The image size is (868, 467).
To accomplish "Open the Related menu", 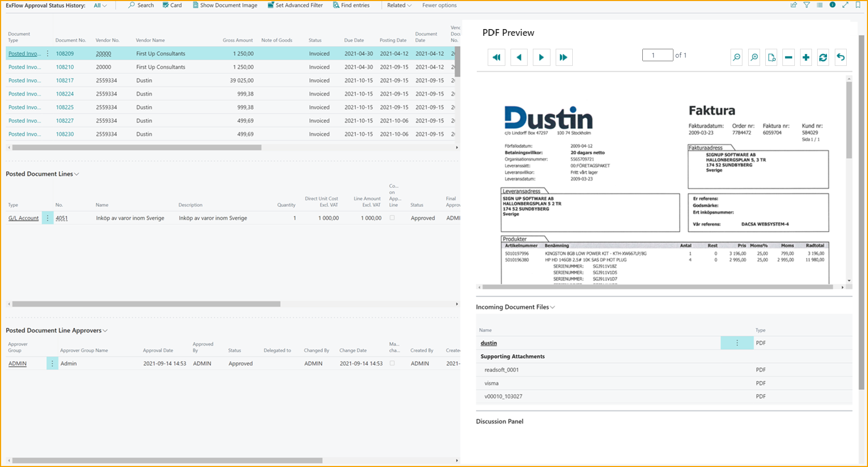I will 399,5.
